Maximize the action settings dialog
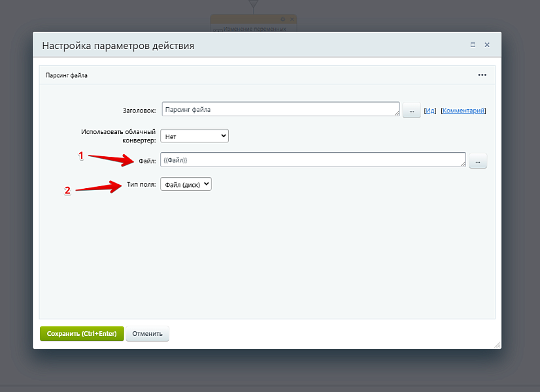The width and height of the screenshot is (540, 392). point(473,45)
